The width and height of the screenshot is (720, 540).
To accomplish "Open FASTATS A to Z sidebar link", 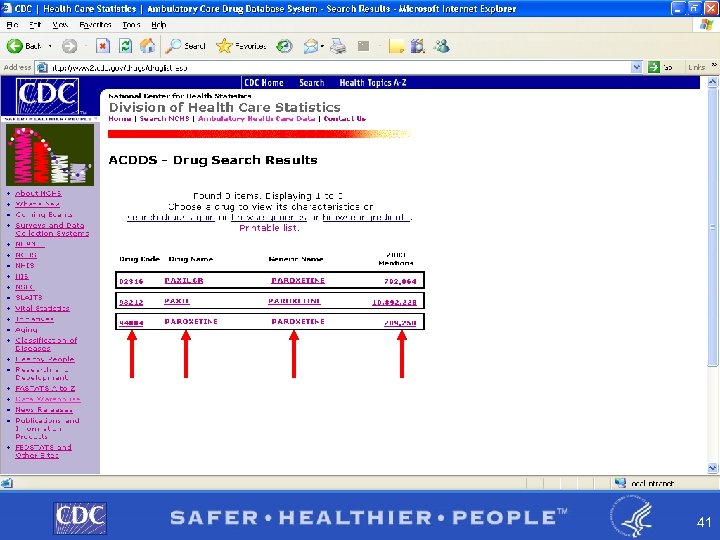I will 45,388.
